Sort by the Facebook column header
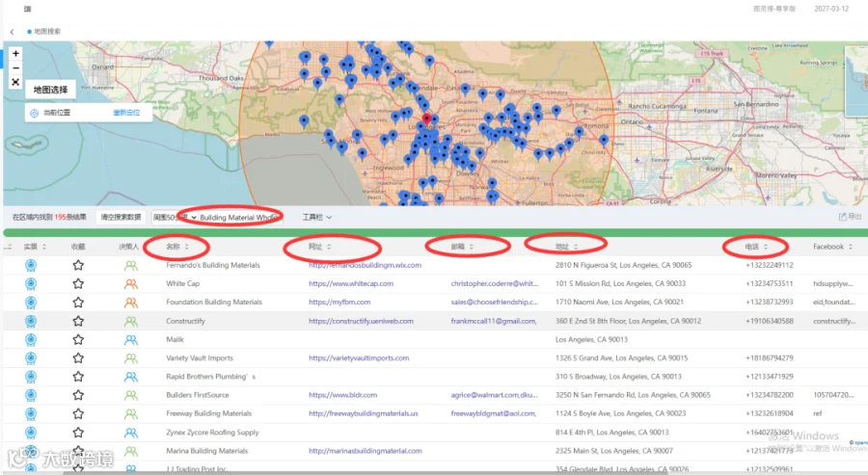The image size is (868, 475). tap(832, 247)
